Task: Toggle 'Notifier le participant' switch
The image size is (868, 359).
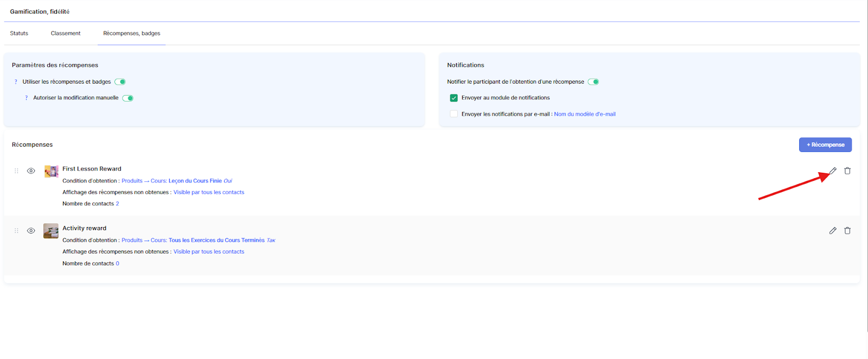Action: click(x=593, y=82)
